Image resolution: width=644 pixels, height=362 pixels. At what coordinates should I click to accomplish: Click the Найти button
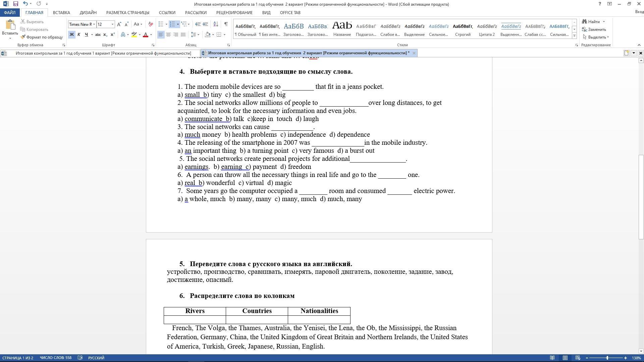[x=593, y=22]
